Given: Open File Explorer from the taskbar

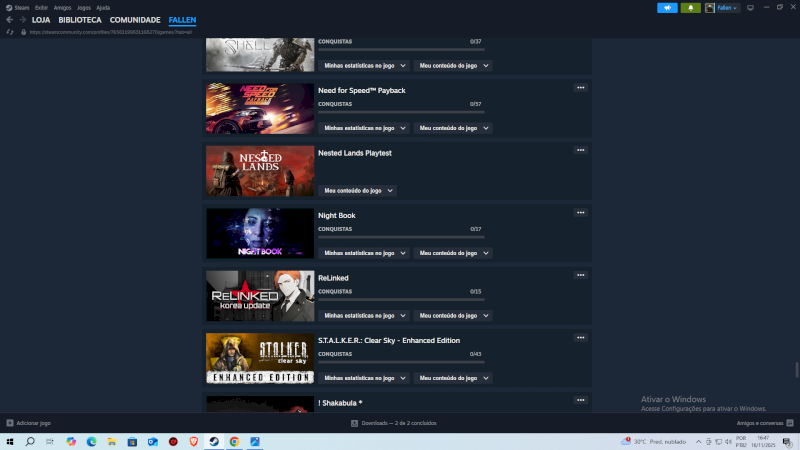Looking at the screenshot, I should (x=112, y=442).
